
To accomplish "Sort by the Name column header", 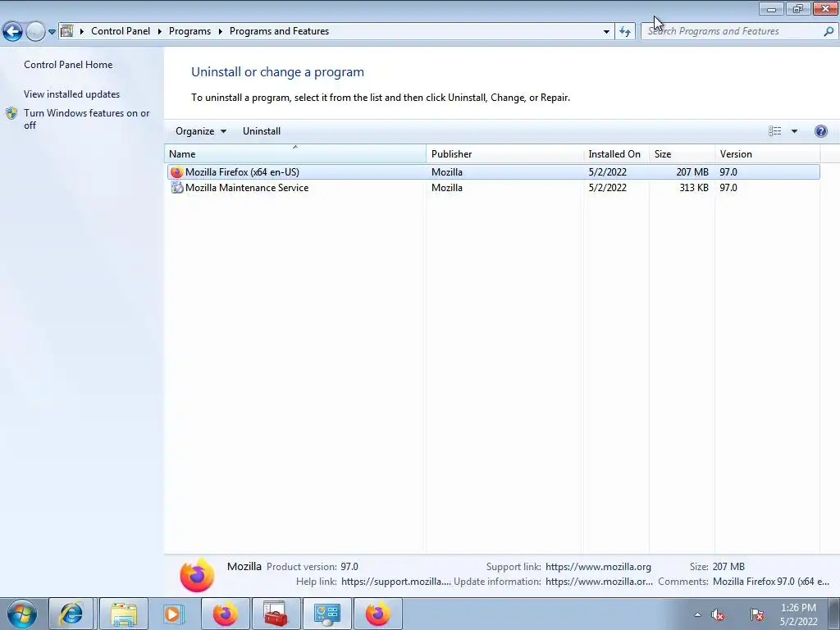I will [x=295, y=153].
